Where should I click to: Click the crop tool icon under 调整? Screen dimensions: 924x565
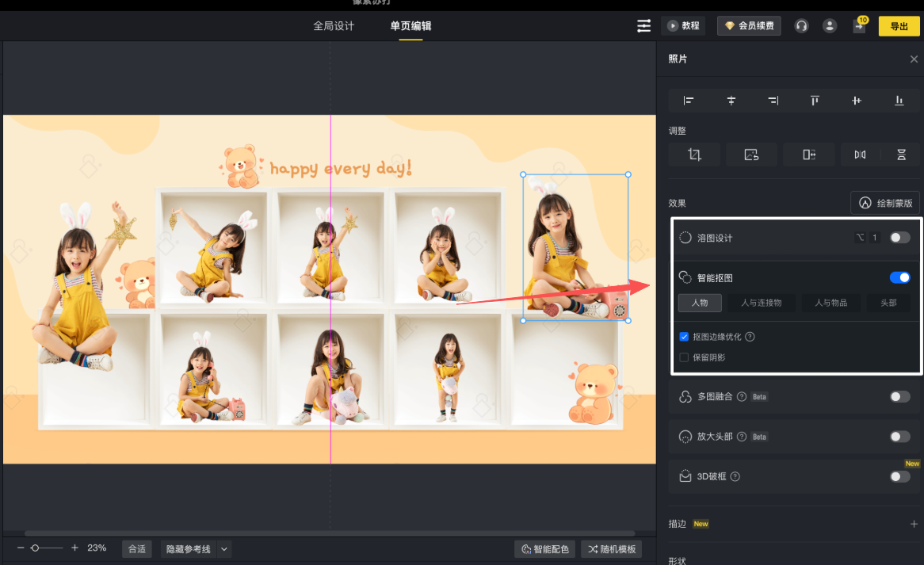[x=695, y=155]
